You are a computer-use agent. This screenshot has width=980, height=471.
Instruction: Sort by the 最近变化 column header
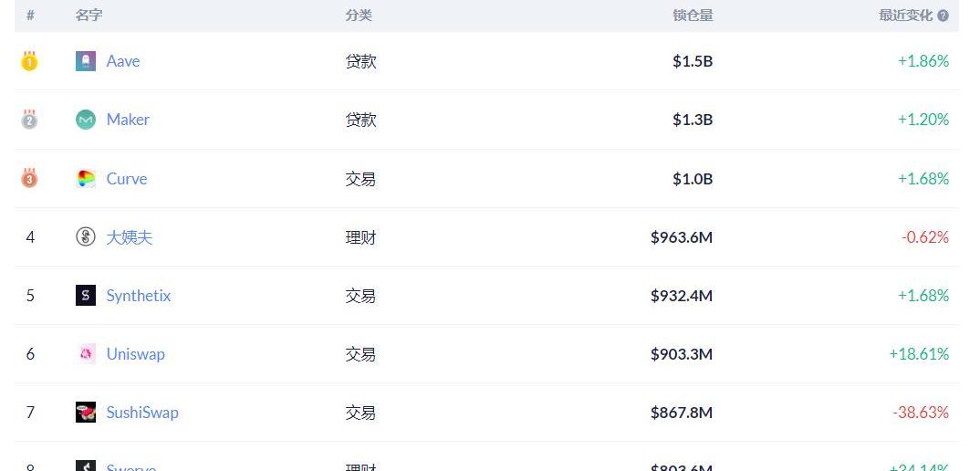[905, 16]
